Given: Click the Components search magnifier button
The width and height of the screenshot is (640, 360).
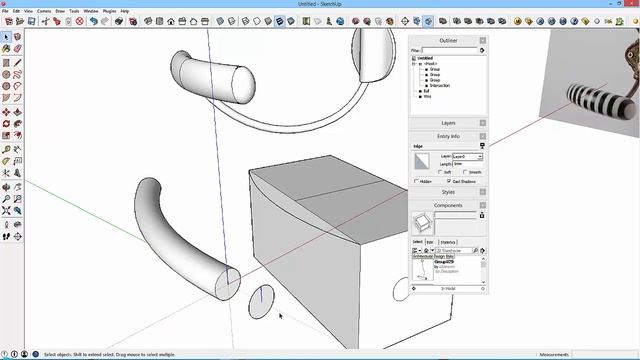Looking at the screenshot, I should (476, 250).
